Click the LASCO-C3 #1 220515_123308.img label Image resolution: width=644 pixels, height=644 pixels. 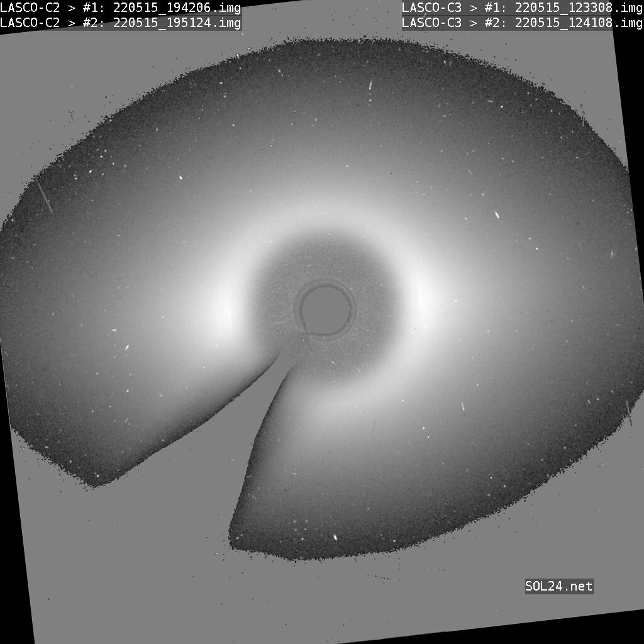pyautogui.click(x=522, y=8)
